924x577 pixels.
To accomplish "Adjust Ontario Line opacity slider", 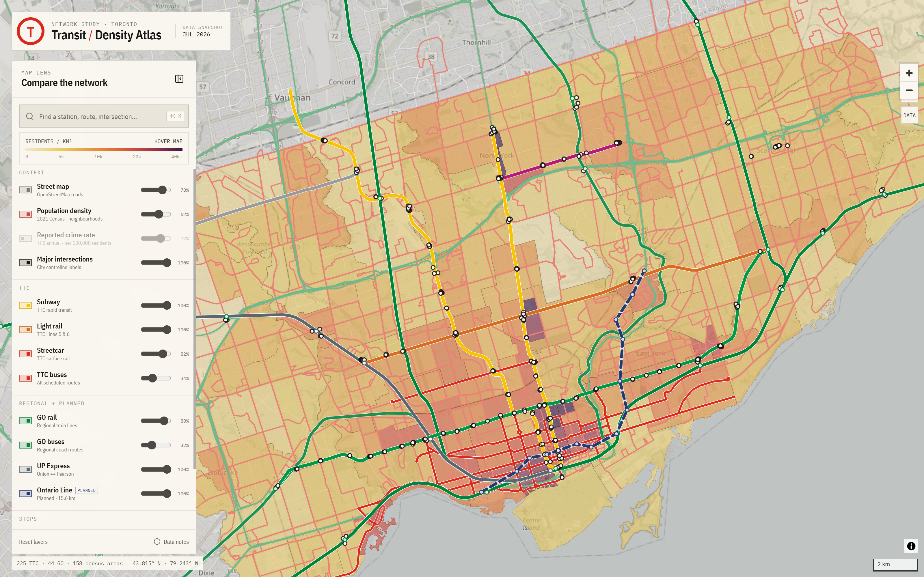I will (x=156, y=493).
